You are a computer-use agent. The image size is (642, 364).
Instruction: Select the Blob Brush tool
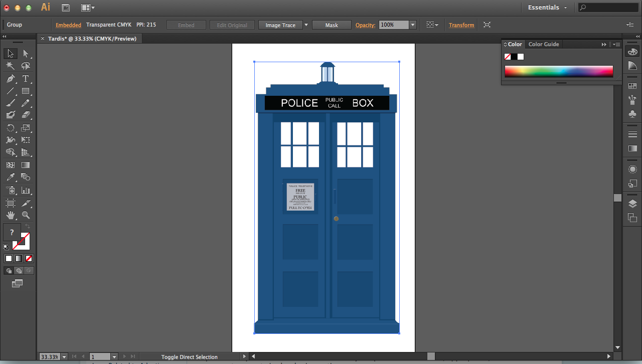click(x=11, y=115)
